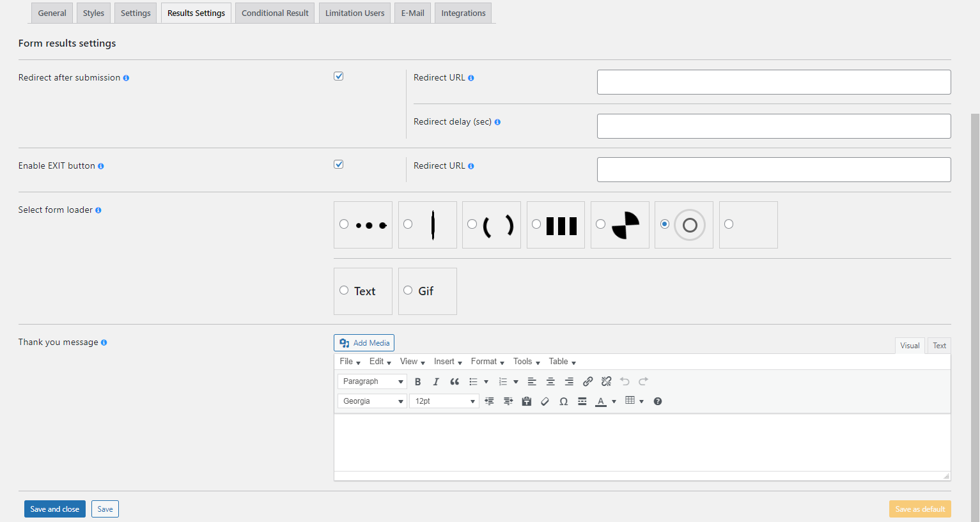This screenshot has width=980, height=522.
Task: Switch to the General tab
Action: pos(52,13)
